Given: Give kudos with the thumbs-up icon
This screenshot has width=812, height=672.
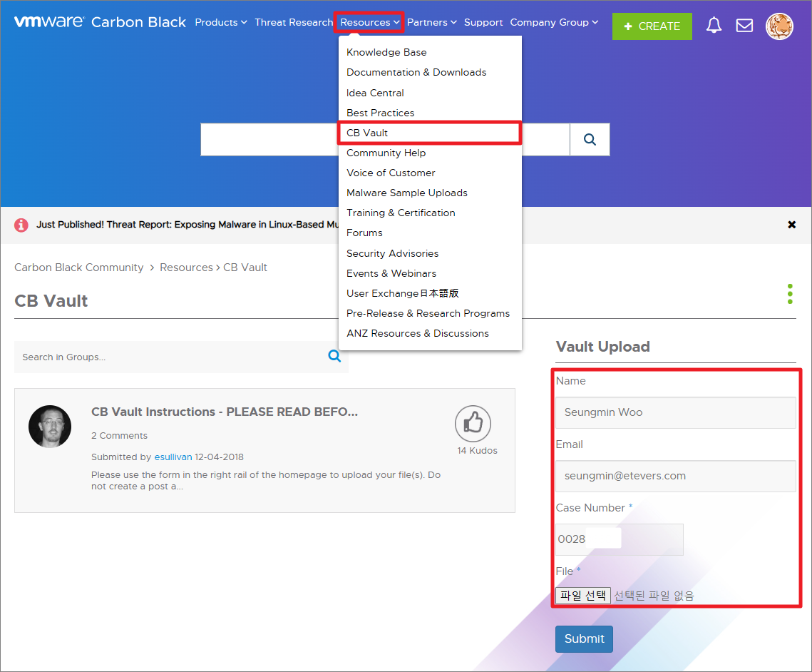Looking at the screenshot, I should pos(473,423).
